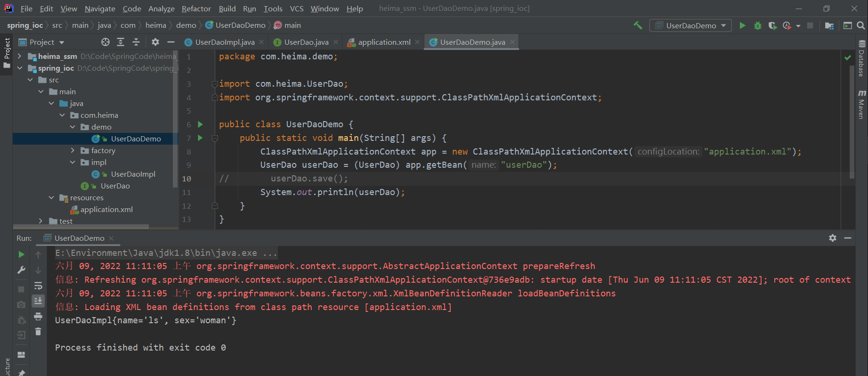This screenshot has width=868, height=376.
Task: Click line number 11 in gutter
Action: (187, 192)
